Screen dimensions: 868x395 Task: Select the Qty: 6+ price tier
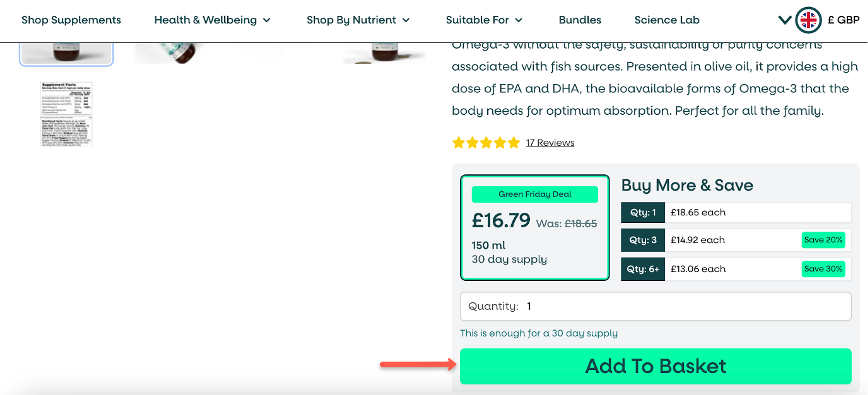736,269
